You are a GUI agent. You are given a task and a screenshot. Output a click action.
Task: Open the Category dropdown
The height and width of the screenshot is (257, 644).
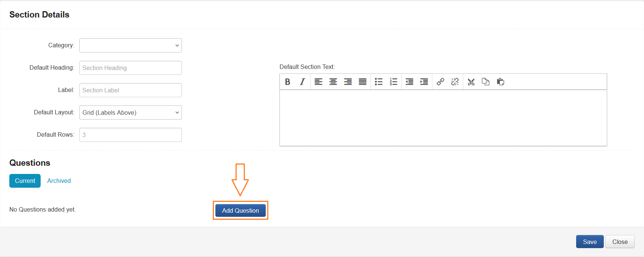(130, 45)
